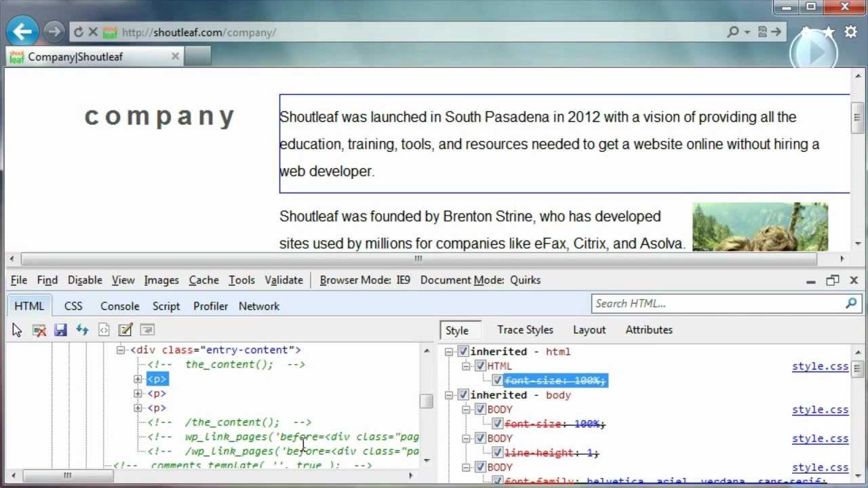Click the address bar search magnifier icon
This screenshot has width=868, height=488.
tap(733, 32)
